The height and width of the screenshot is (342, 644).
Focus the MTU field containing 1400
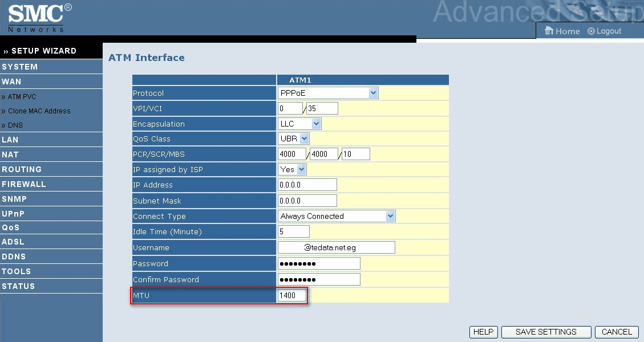pos(292,295)
